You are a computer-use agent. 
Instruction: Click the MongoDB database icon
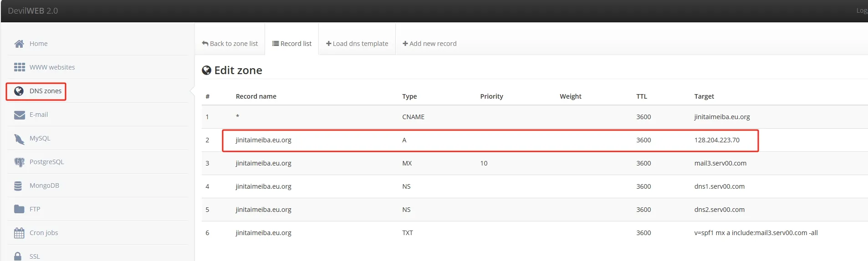[18, 186]
